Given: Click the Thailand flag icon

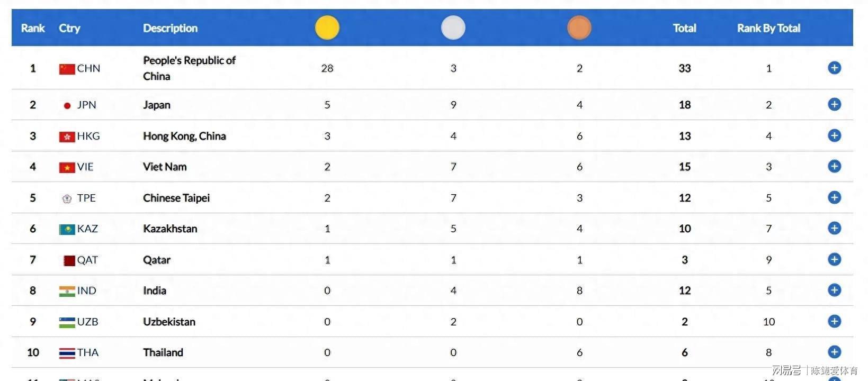Looking at the screenshot, I should 67,353.
